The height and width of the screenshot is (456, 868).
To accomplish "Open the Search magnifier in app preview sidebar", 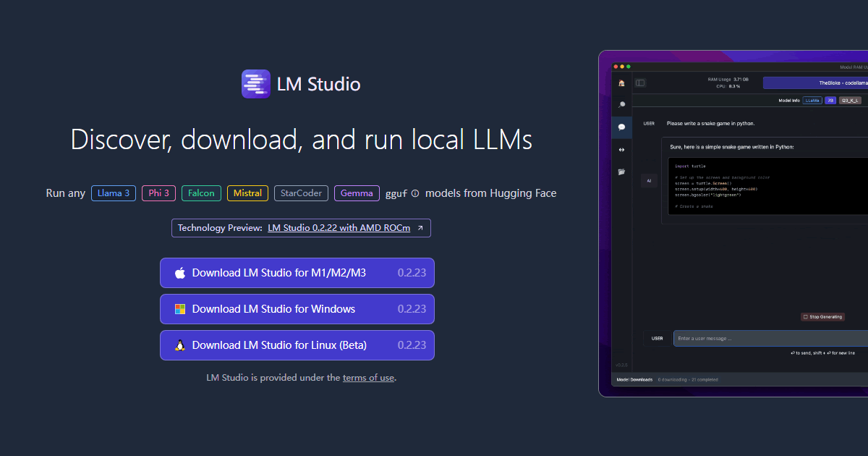I will 621,104.
